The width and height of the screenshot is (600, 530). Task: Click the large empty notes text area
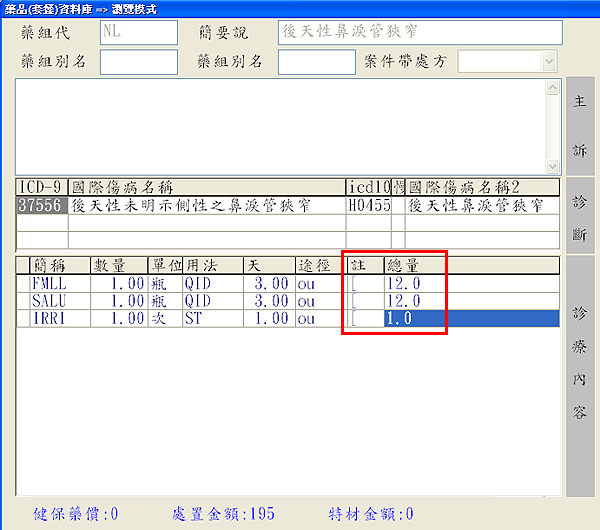tap(280, 127)
